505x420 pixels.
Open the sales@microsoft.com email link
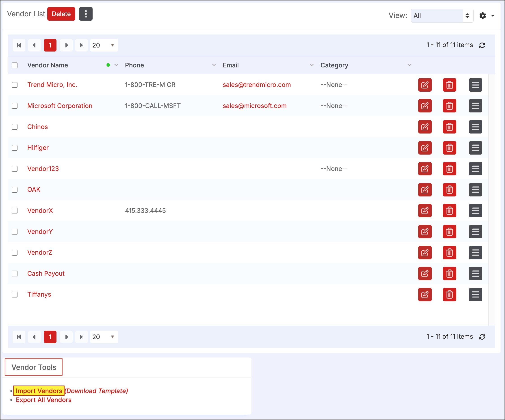[254, 106]
